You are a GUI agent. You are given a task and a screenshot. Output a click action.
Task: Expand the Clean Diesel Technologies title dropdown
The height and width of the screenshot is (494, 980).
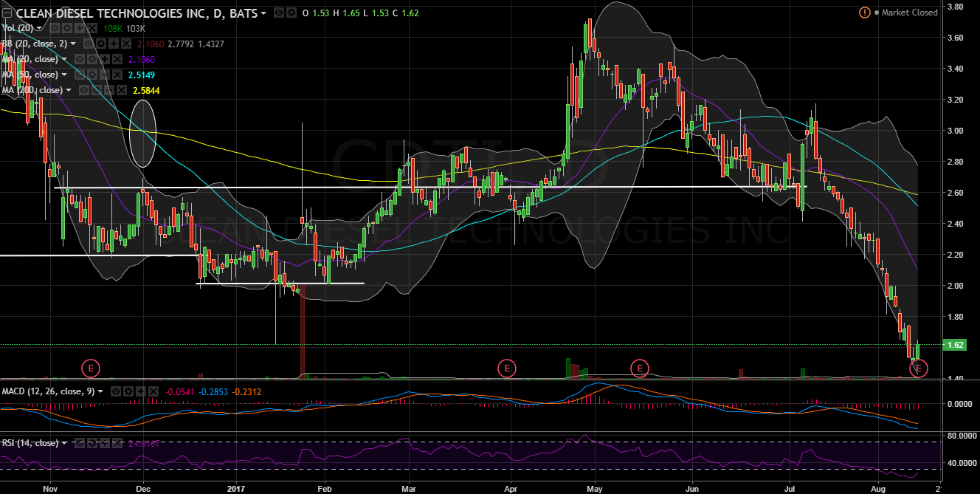coord(265,13)
